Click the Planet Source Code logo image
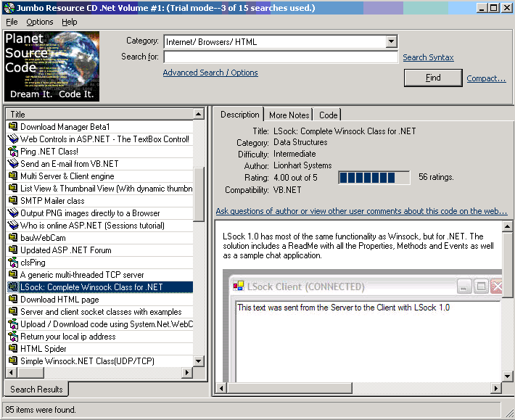This screenshot has width=515, height=420. (x=51, y=66)
